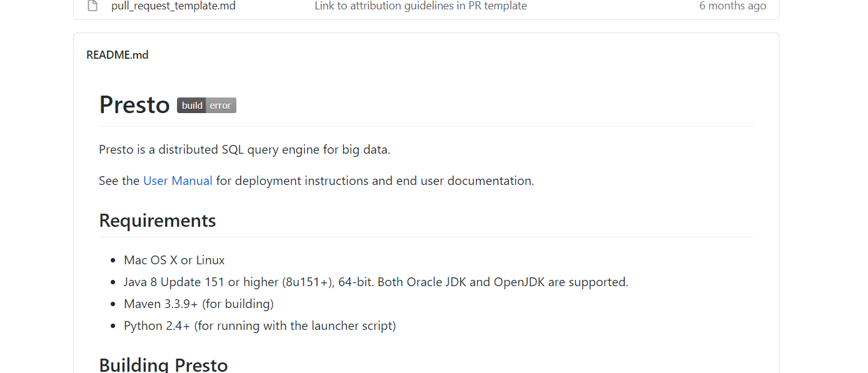Click the 'Maven 3.3.9+ (for building)' list item
The width and height of the screenshot is (868, 373).
[199, 304]
